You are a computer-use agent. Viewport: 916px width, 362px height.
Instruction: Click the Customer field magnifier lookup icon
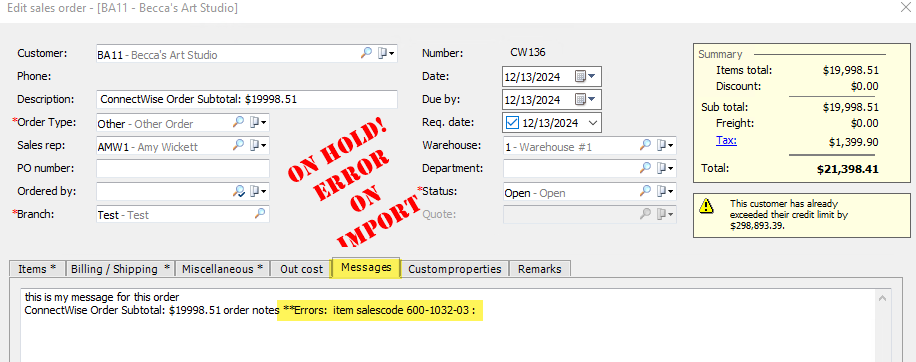[x=366, y=53]
